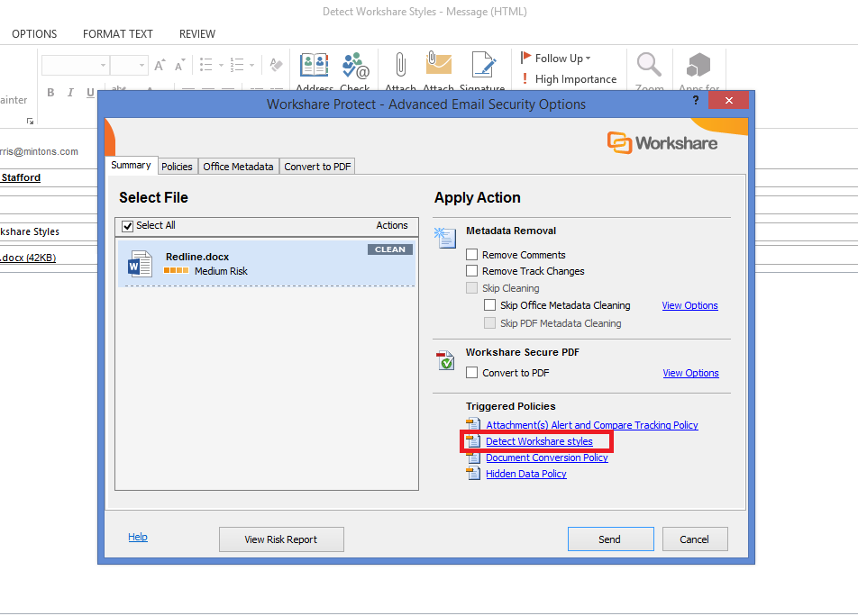
Task: Open the REVIEW ribbon tab
Action: coord(197,34)
